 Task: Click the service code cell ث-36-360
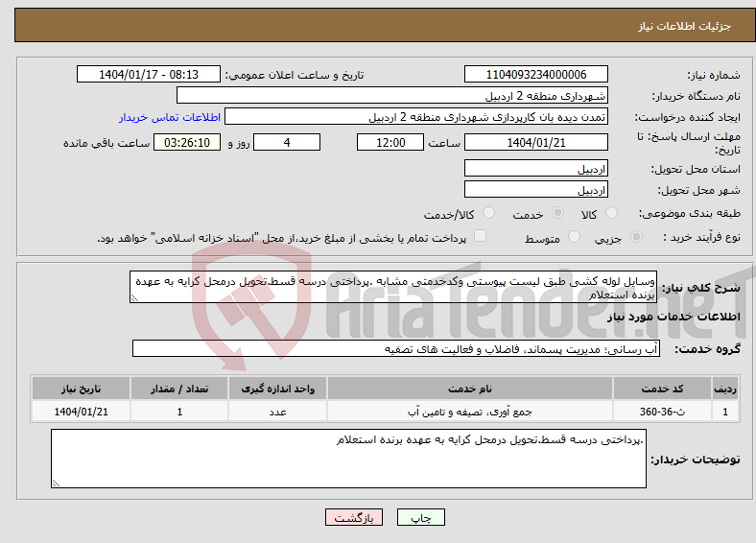pyautogui.click(x=663, y=412)
